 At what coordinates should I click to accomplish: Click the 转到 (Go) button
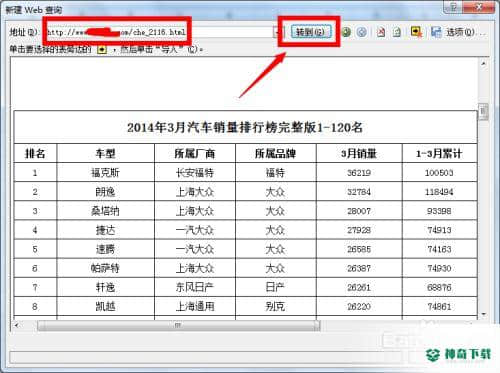(x=311, y=32)
